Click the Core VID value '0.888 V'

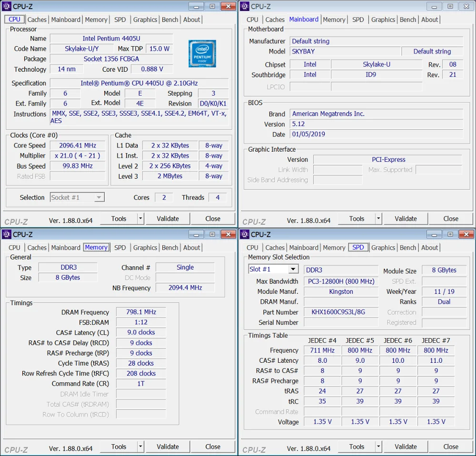152,69
